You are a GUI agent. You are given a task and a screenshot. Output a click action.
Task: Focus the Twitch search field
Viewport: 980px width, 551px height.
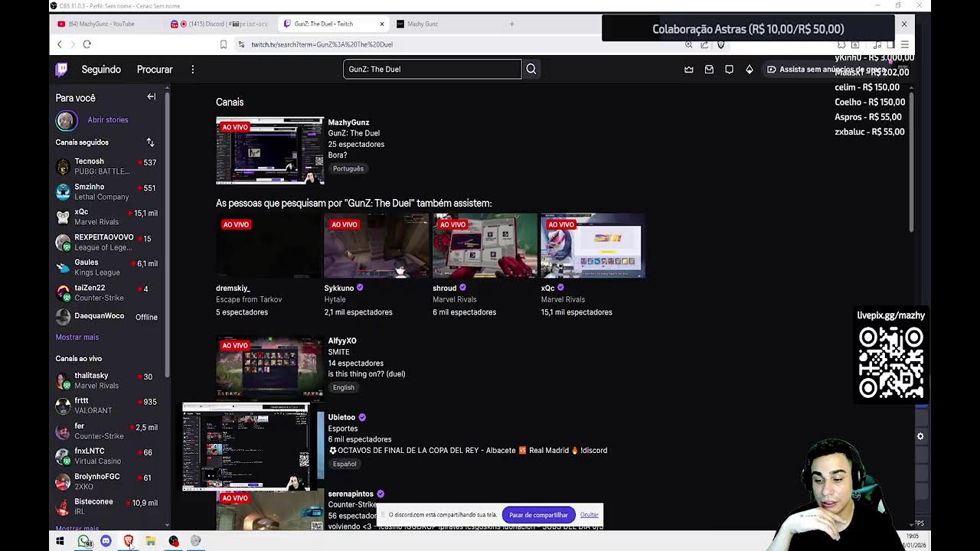[x=432, y=69]
